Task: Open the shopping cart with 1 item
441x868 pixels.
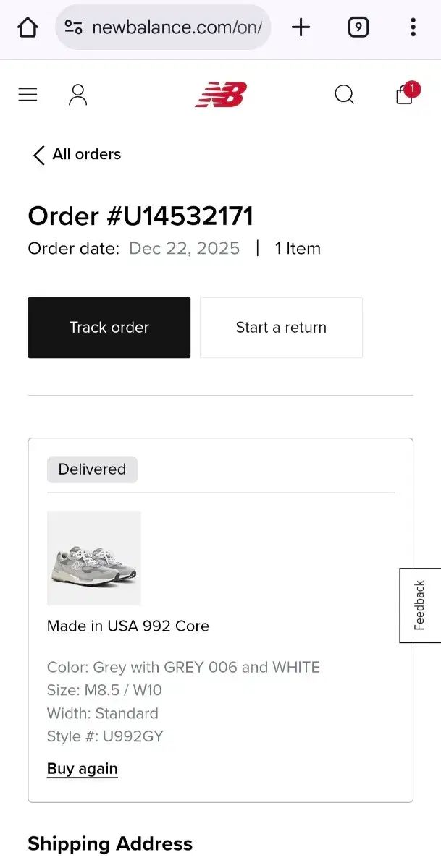Action: tap(404, 95)
